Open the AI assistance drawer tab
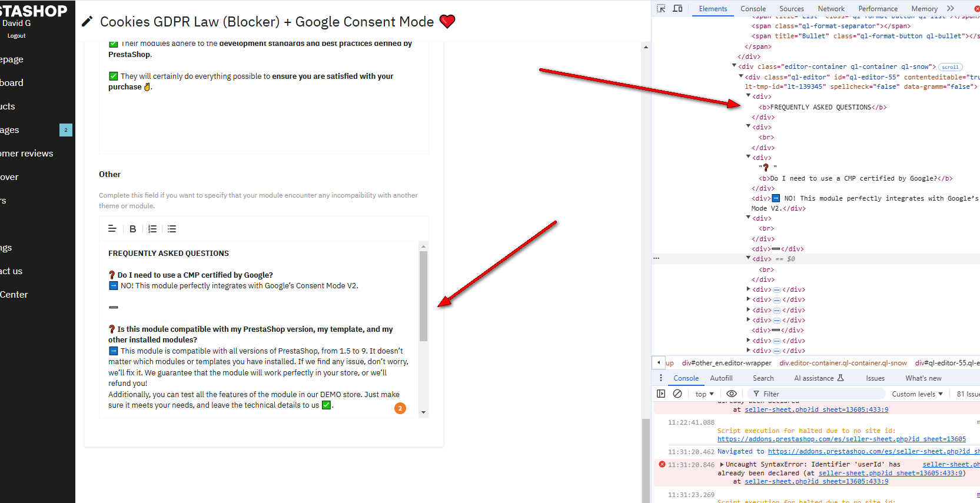The width and height of the screenshot is (980, 503). coord(819,378)
